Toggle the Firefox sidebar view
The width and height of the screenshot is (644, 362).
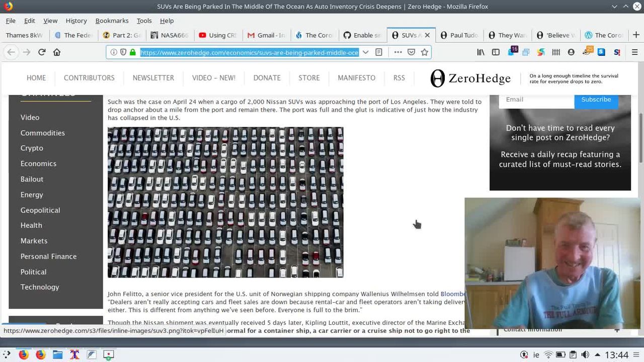click(x=496, y=52)
